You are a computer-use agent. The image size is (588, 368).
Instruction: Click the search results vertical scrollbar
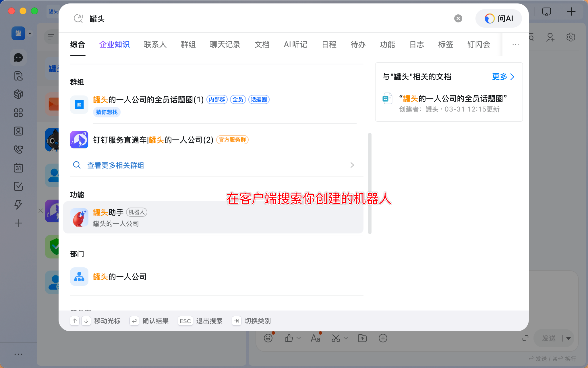coord(370,183)
